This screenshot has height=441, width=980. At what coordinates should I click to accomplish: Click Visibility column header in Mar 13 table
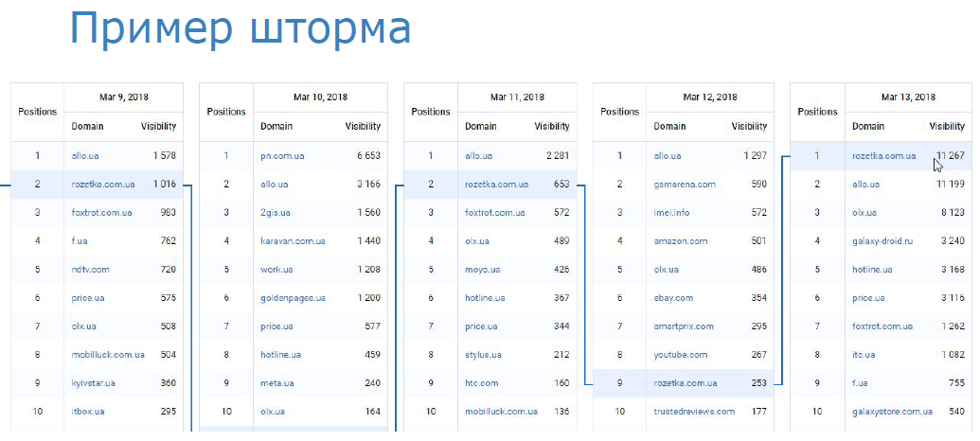[x=947, y=126]
